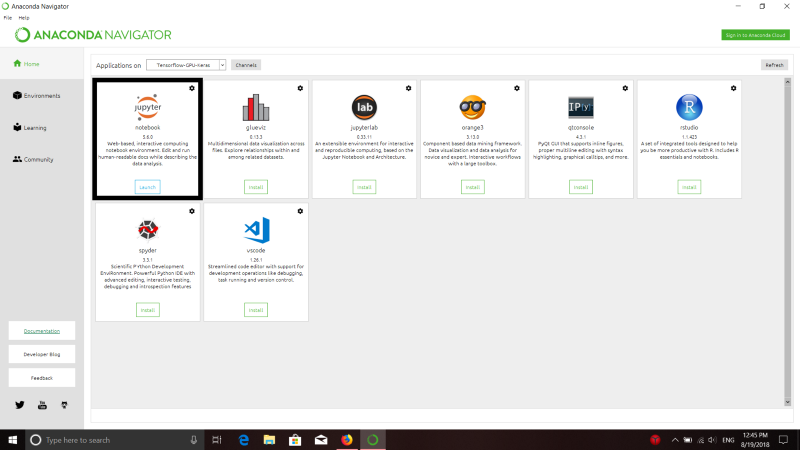
Task: Open the Twitter link icon in sidebar
Action: tap(20, 405)
